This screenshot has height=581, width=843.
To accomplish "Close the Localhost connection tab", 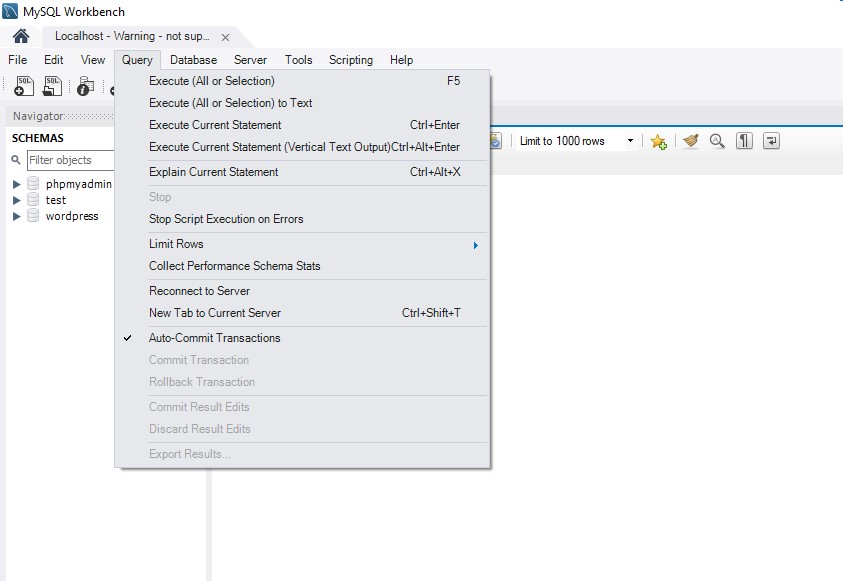I will (x=225, y=37).
